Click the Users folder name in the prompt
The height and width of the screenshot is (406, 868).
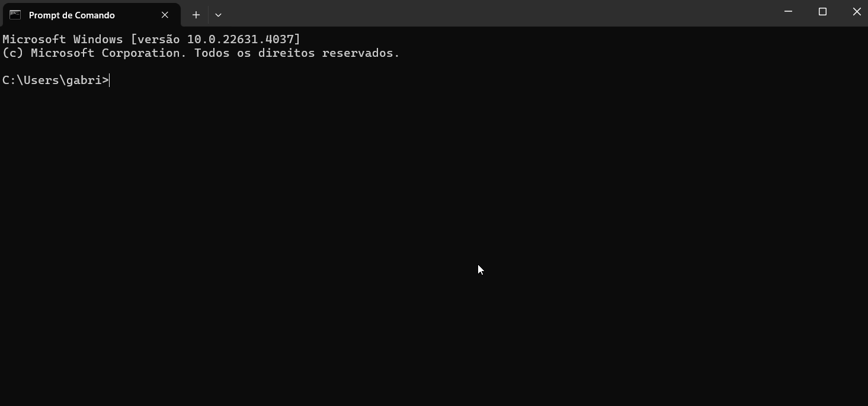tap(41, 80)
